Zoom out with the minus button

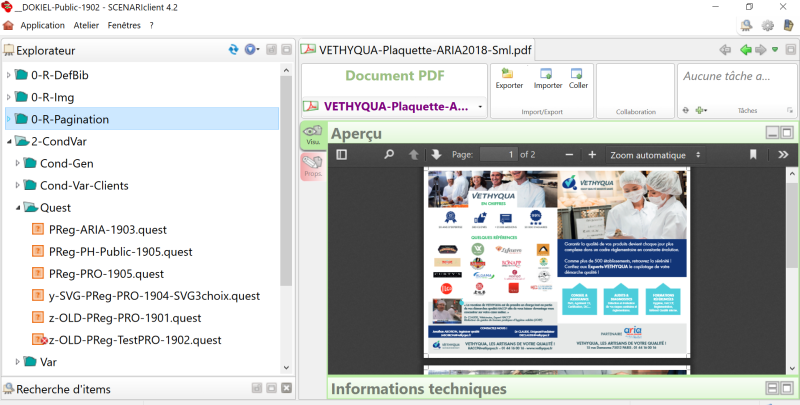tap(569, 155)
